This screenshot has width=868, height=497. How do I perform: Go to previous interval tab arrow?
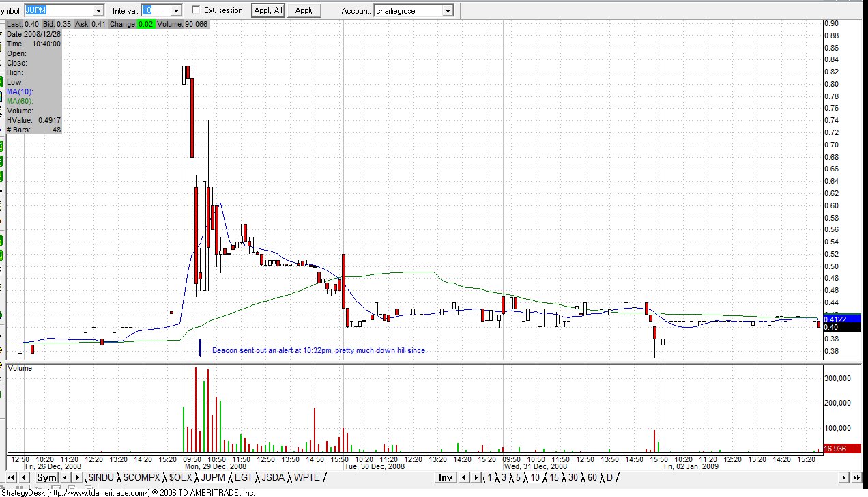[463, 478]
